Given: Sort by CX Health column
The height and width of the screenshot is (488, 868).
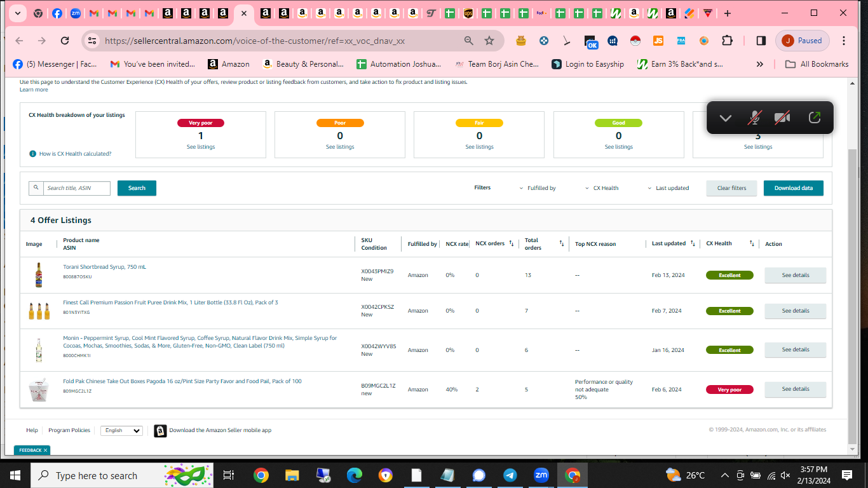Looking at the screenshot, I should (x=752, y=243).
